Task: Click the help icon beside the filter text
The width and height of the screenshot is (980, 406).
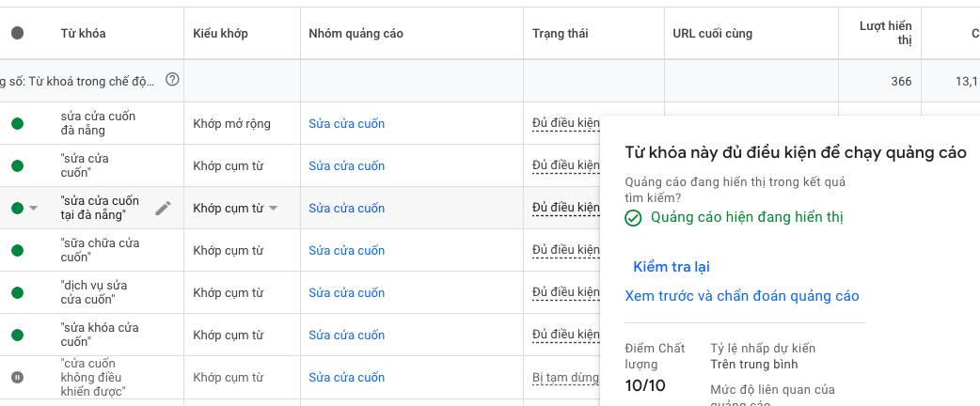Action: click(x=172, y=80)
